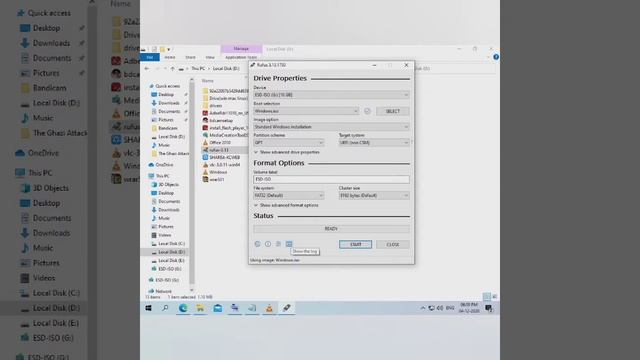Open File Explorer from the taskbar

pyautogui.click(x=200, y=308)
